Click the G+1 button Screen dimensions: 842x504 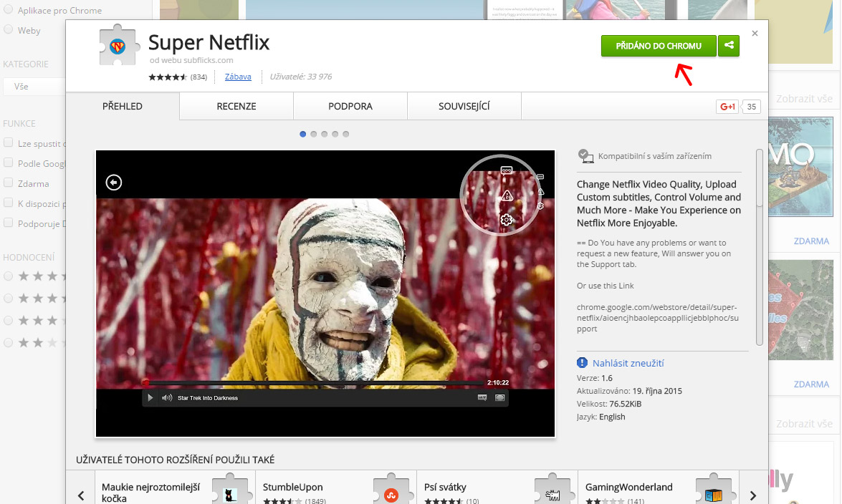pos(727,106)
